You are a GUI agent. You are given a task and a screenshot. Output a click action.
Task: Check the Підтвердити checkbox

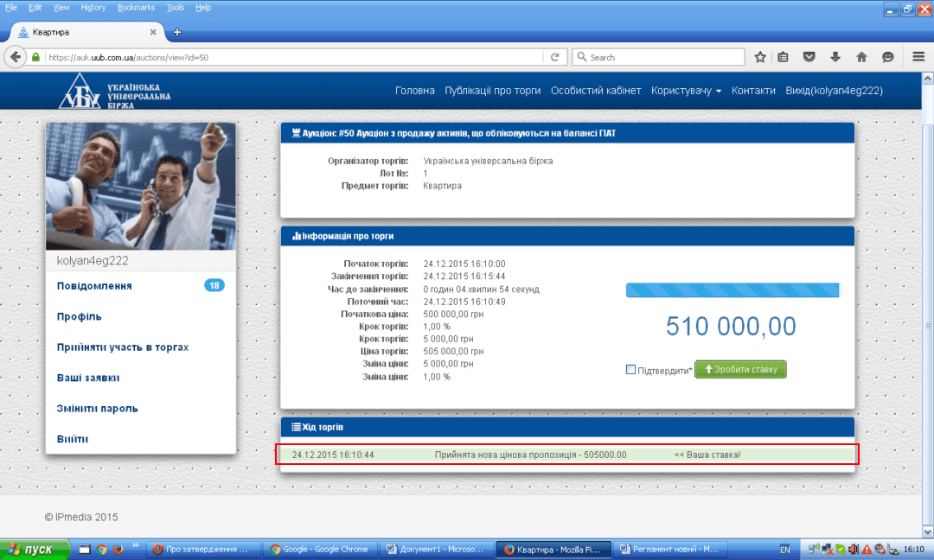pyautogui.click(x=630, y=370)
